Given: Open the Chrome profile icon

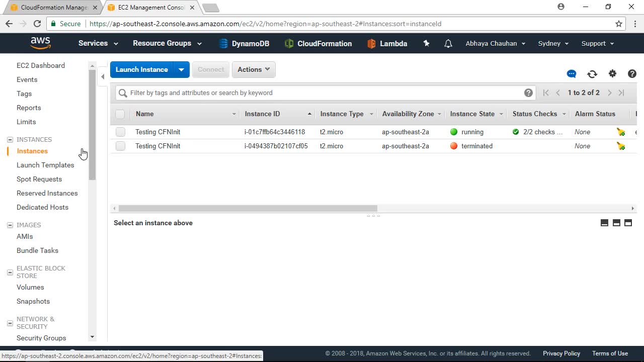Looking at the screenshot, I should pos(561,7).
